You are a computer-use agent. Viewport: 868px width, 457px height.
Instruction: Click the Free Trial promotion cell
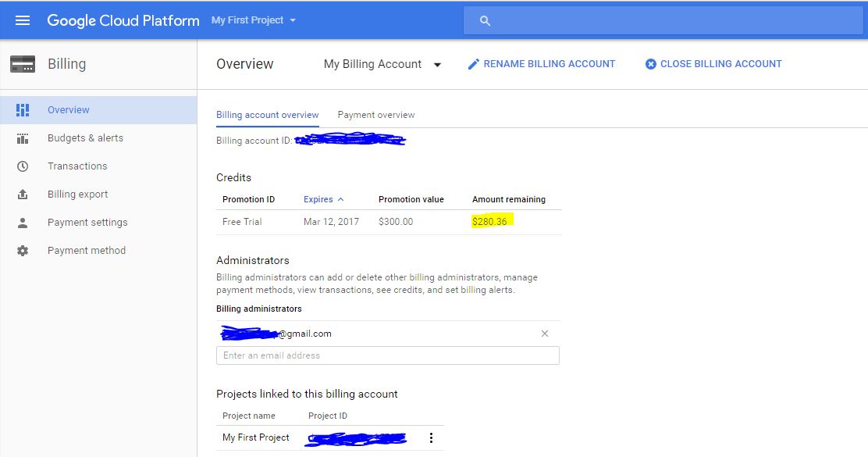242,222
